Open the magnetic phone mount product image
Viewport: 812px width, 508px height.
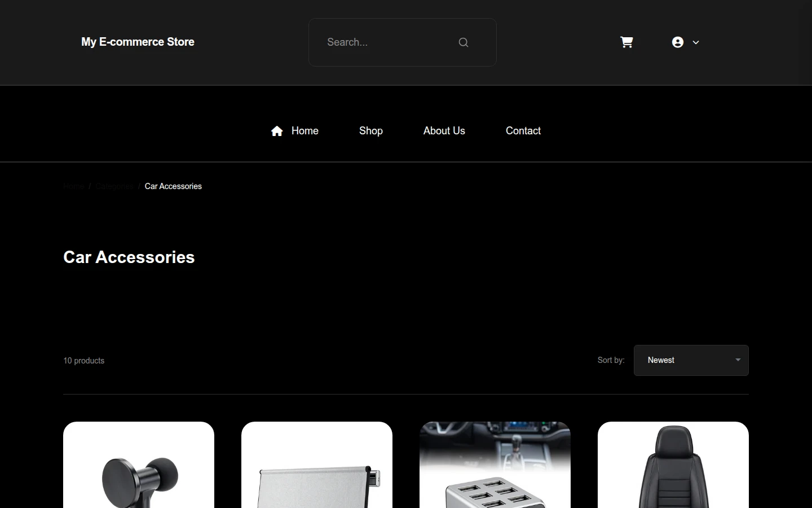pos(139,465)
